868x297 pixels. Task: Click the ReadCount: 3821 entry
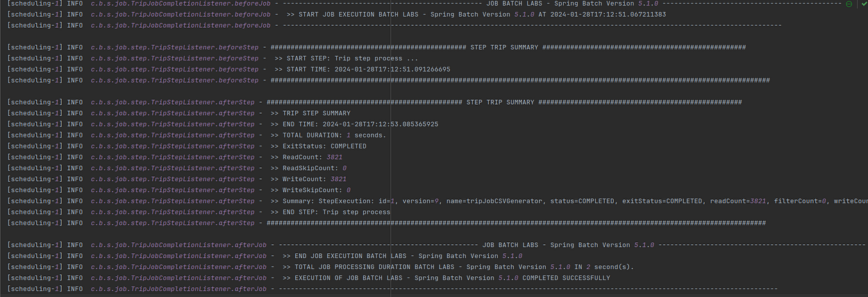point(174,158)
